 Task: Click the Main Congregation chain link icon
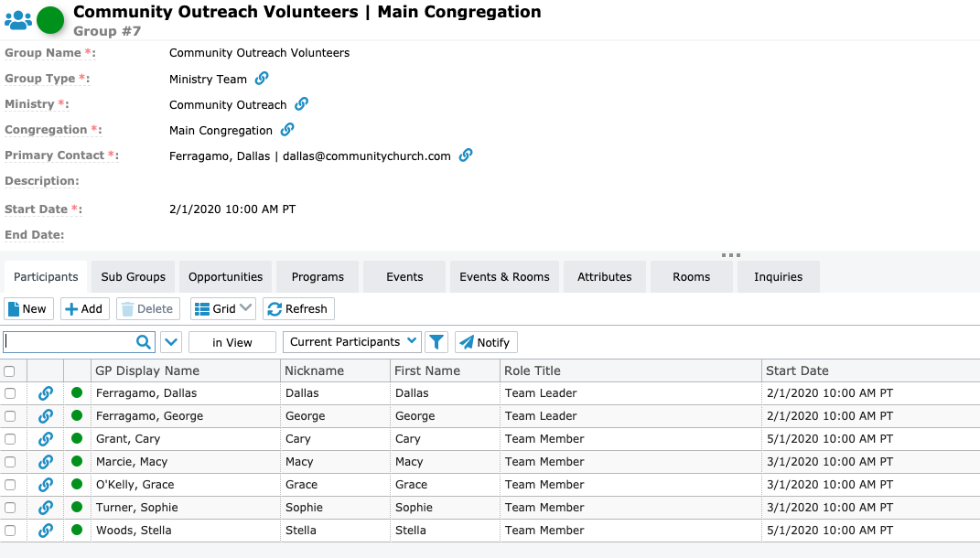tap(289, 130)
